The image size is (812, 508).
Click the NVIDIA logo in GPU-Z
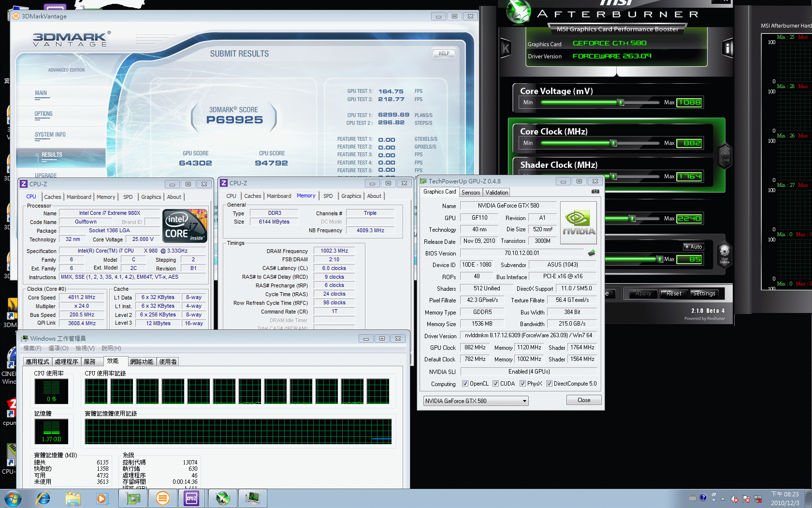(x=579, y=223)
